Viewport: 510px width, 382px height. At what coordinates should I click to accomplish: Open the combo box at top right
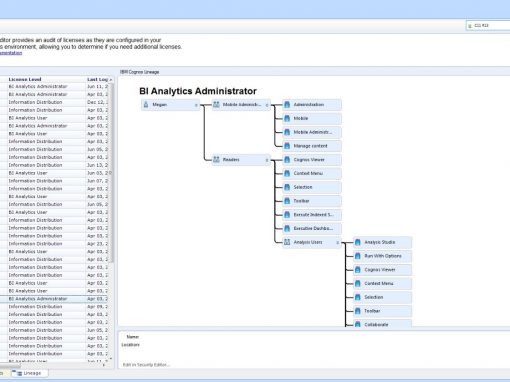click(488, 26)
